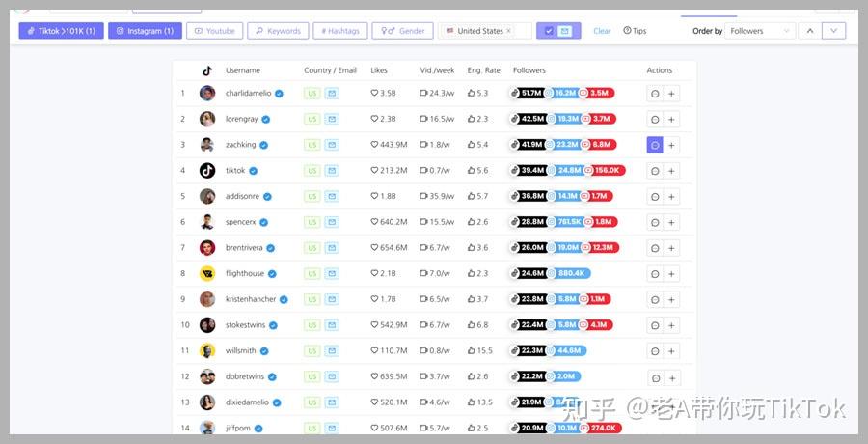Add willsmith with the plus icon
The width and height of the screenshot is (868, 444).
pos(671,351)
